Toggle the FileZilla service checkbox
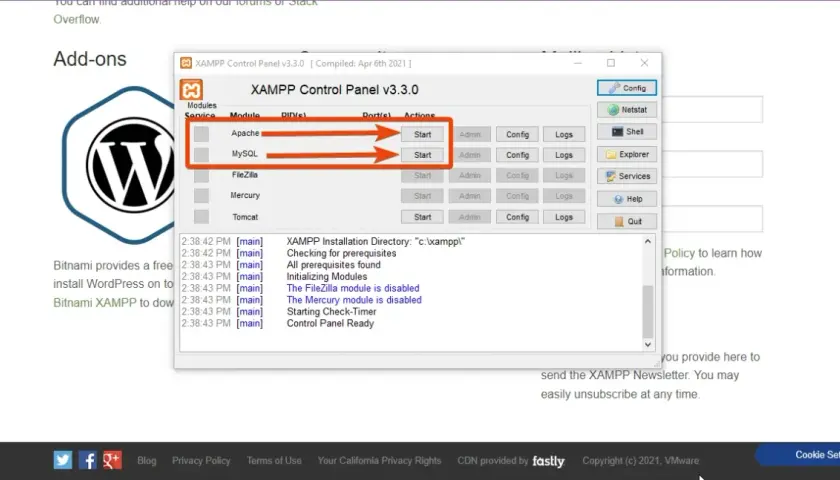Image resolution: width=840 pixels, height=480 pixels. [201, 175]
